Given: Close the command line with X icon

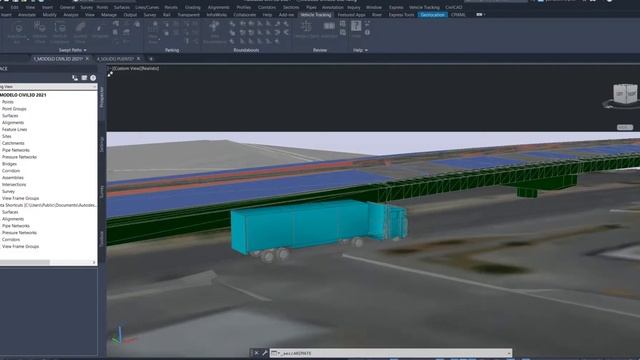Looking at the screenshot, I should pyautogui.click(x=256, y=353).
